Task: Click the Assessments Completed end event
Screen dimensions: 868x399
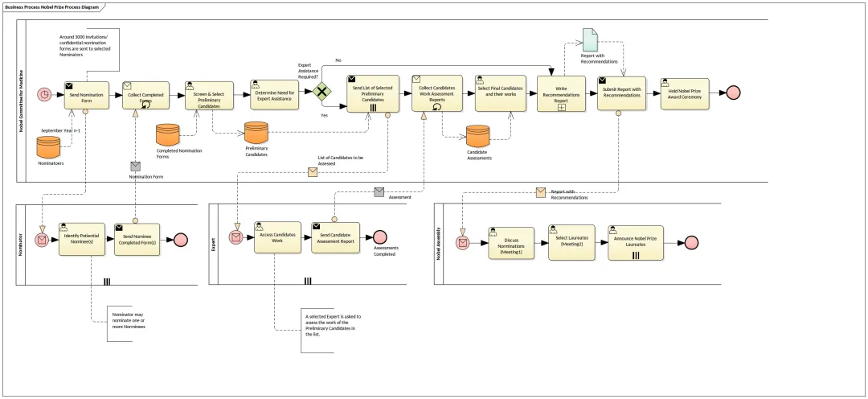Action: tap(379, 237)
